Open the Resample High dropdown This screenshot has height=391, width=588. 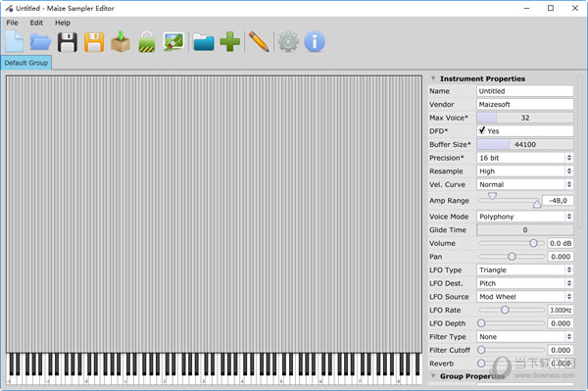point(525,171)
